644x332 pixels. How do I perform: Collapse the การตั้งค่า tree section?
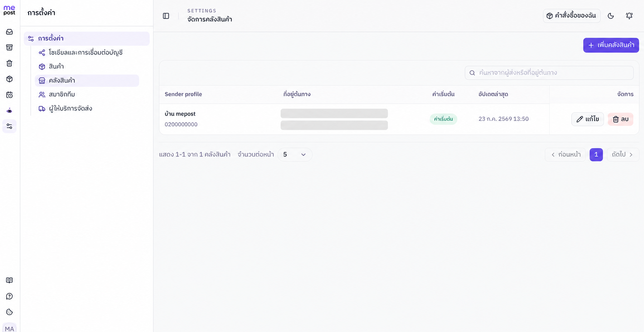[87, 39]
